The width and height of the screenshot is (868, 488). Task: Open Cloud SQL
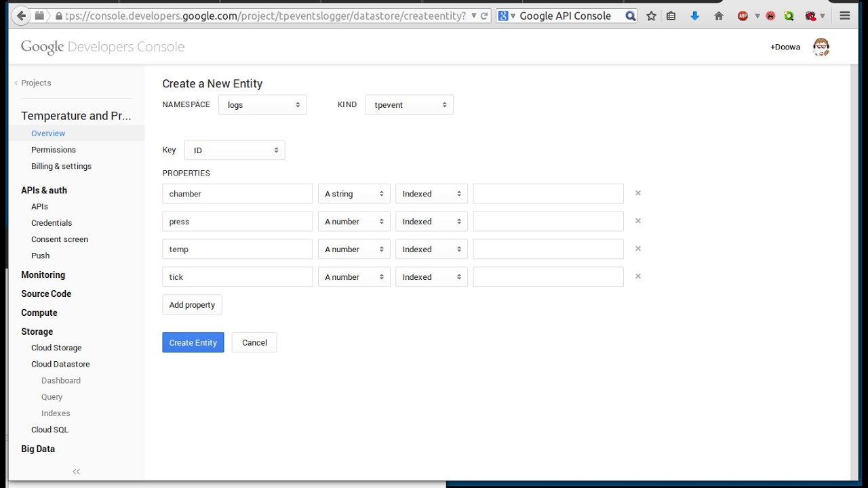[x=50, y=430]
